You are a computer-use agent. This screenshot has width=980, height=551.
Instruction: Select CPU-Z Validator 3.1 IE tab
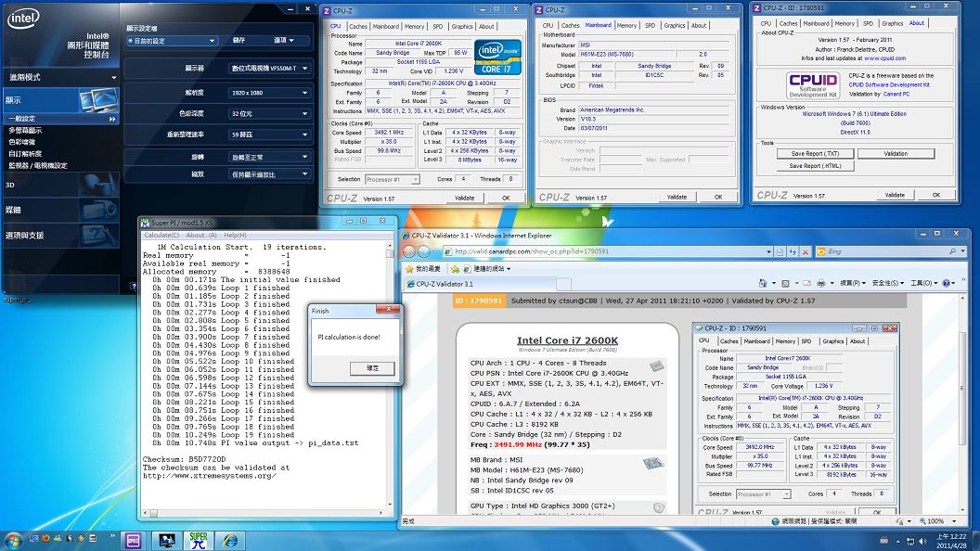[x=480, y=284]
